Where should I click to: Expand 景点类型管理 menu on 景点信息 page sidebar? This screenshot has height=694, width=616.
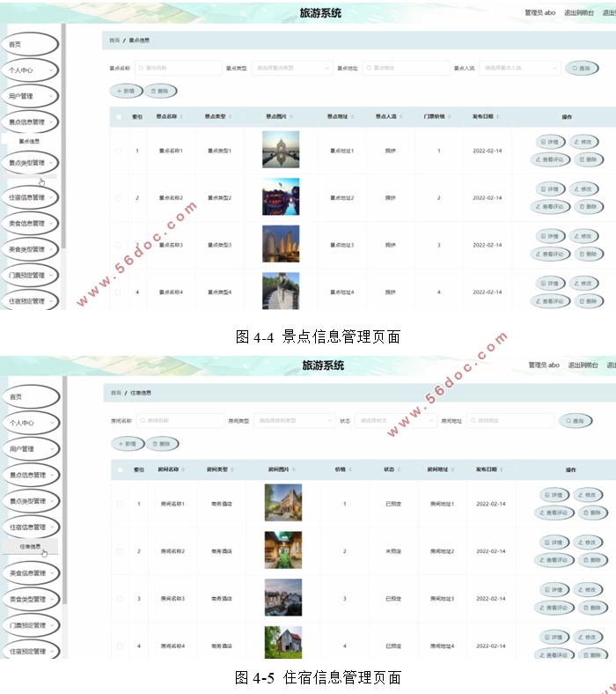click(x=30, y=162)
